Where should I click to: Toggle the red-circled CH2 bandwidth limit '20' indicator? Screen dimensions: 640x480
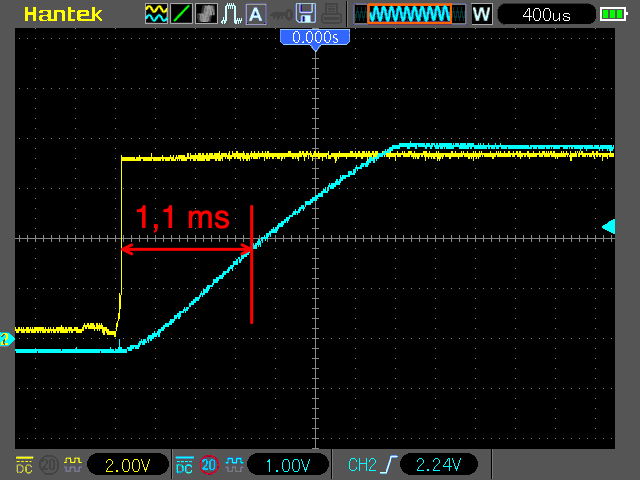tap(208, 465)
